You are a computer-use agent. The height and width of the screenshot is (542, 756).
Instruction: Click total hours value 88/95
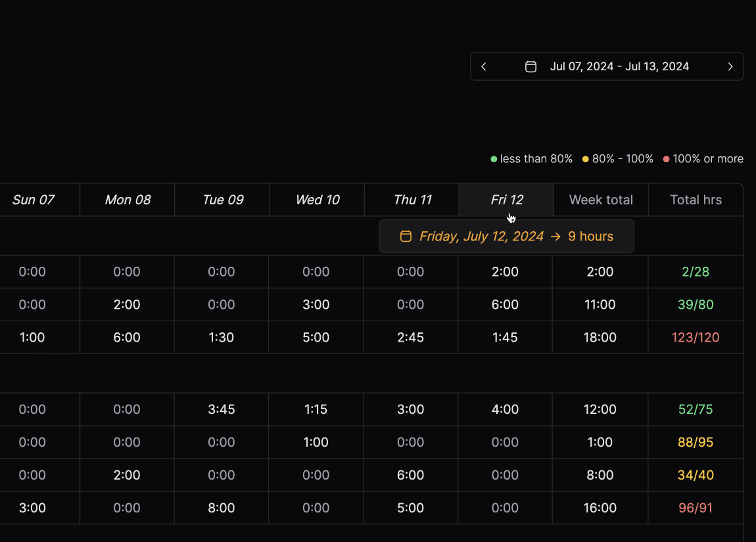coord(696,442)
